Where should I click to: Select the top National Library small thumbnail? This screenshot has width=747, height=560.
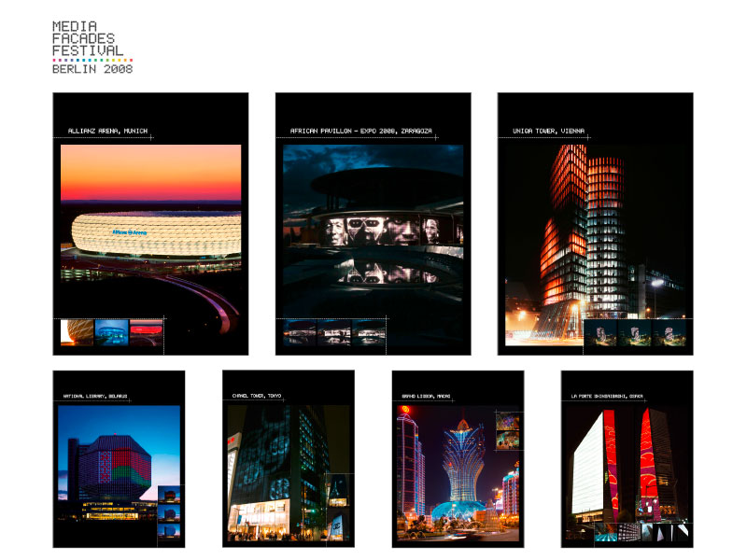(x=169, y=494)
